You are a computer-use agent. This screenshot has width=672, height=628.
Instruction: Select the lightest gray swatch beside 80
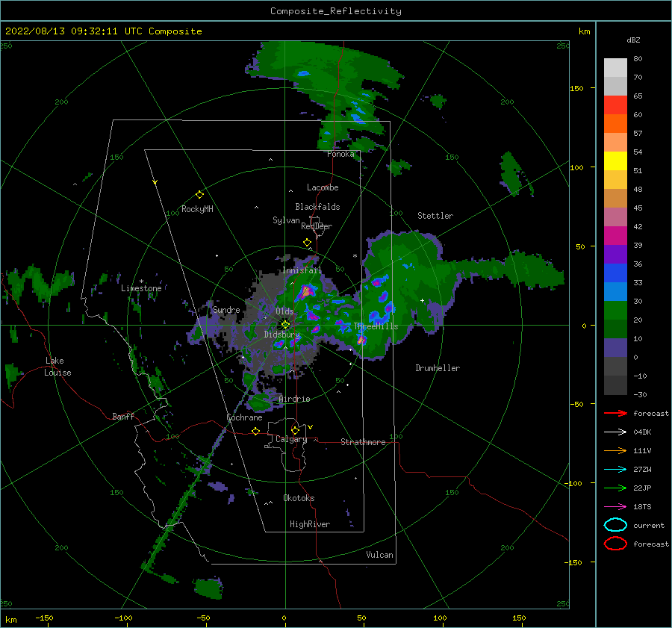click(x=615, y=67)
